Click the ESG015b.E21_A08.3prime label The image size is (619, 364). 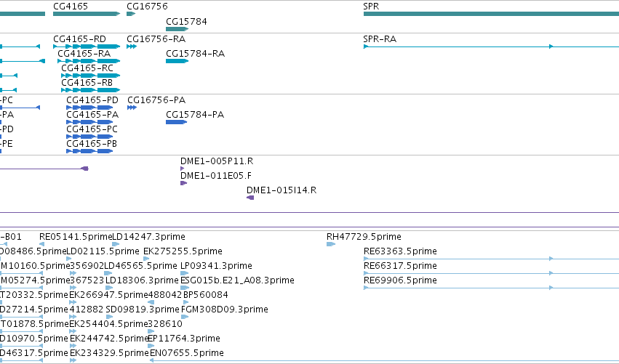tap(237, 280)
